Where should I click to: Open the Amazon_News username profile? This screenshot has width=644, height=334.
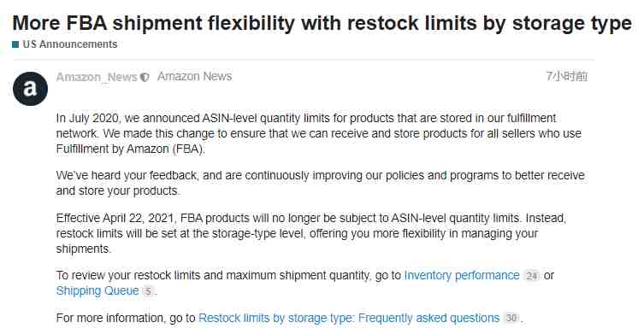tap(97, 77)
